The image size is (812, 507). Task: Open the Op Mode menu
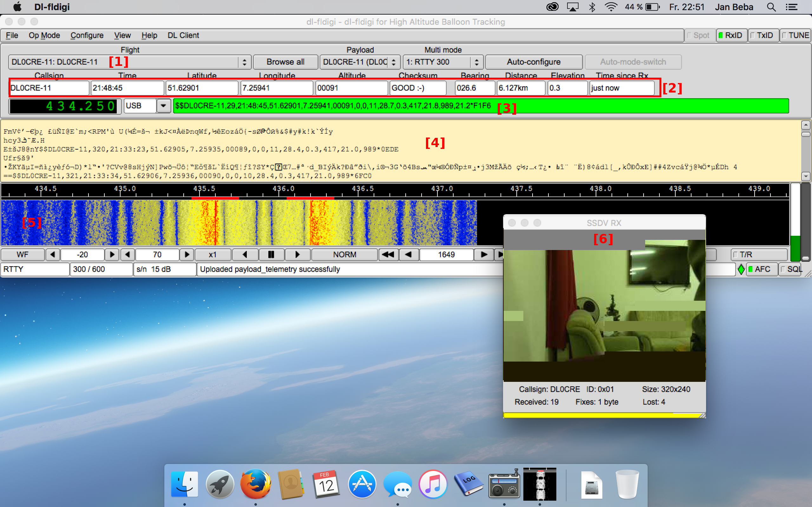44,35
